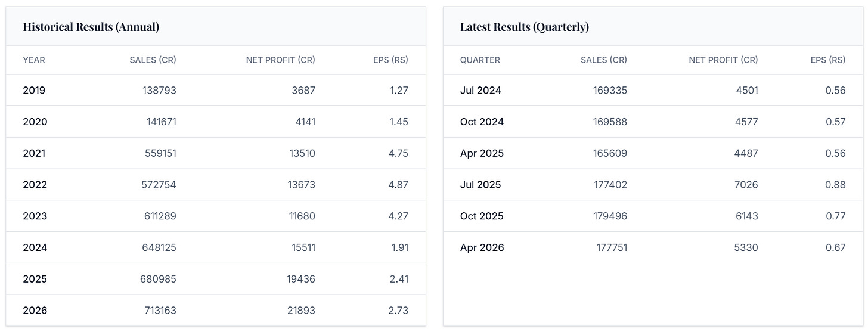This screenshot has height=329, width=868.
Task: Click EPS (RS) header in quarterly table
Action: (828, 60)
